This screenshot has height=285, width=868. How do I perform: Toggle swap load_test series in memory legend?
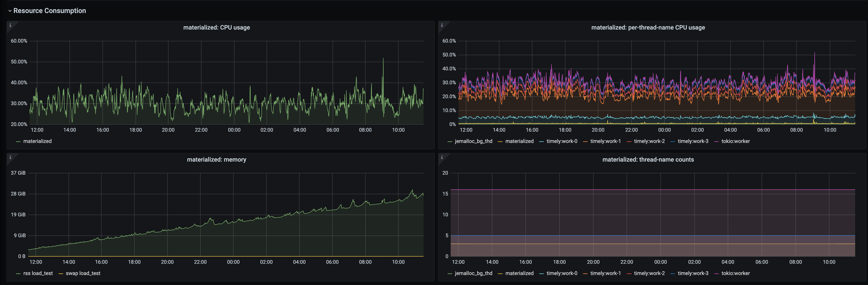[x=83, y=273]
